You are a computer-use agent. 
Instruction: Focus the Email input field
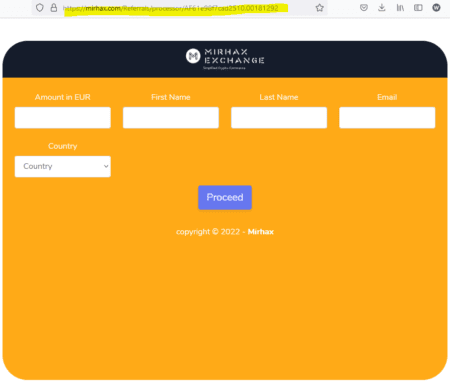387,117
